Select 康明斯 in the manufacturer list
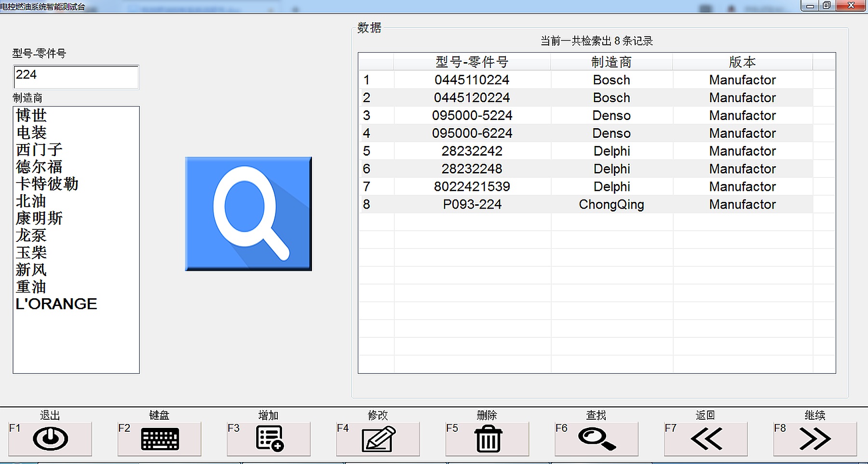Viewport: 868px width, 464px height. (x=39, y=218)
